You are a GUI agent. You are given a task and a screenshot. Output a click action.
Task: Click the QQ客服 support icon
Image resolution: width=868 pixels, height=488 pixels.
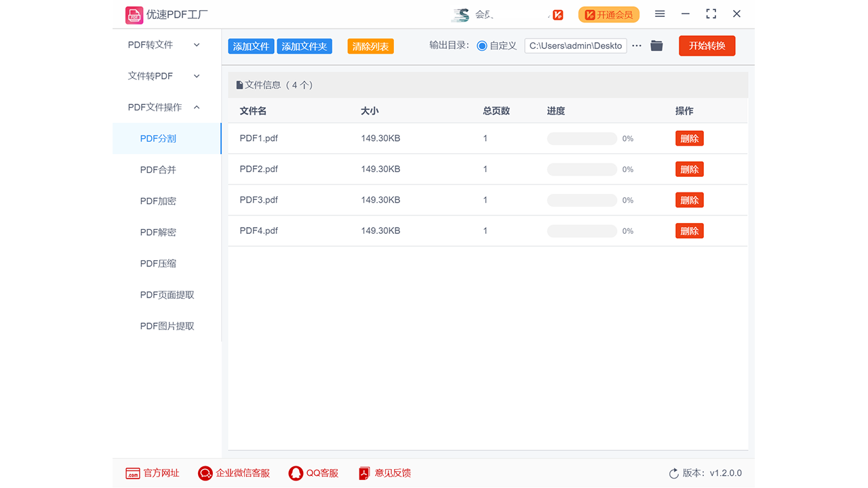[296, 473]
